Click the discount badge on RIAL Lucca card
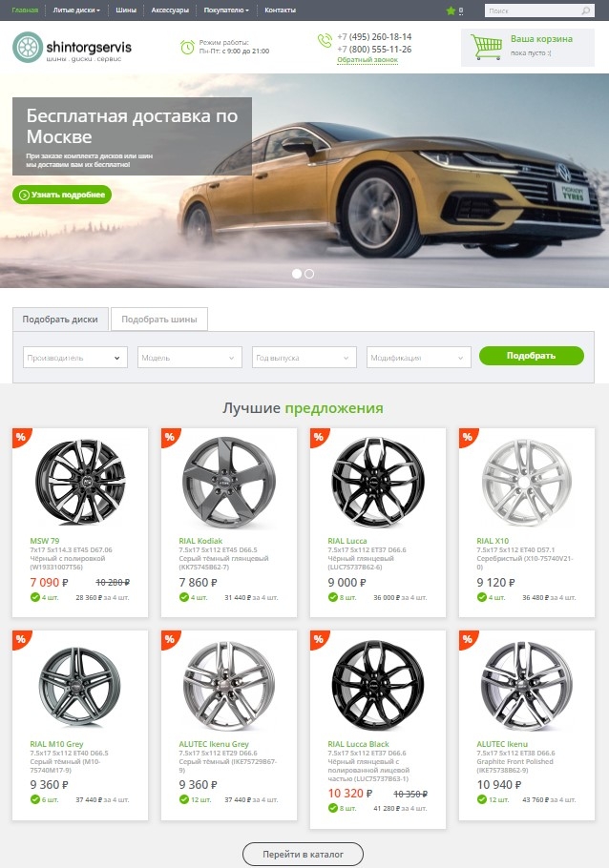 (319, 437)
